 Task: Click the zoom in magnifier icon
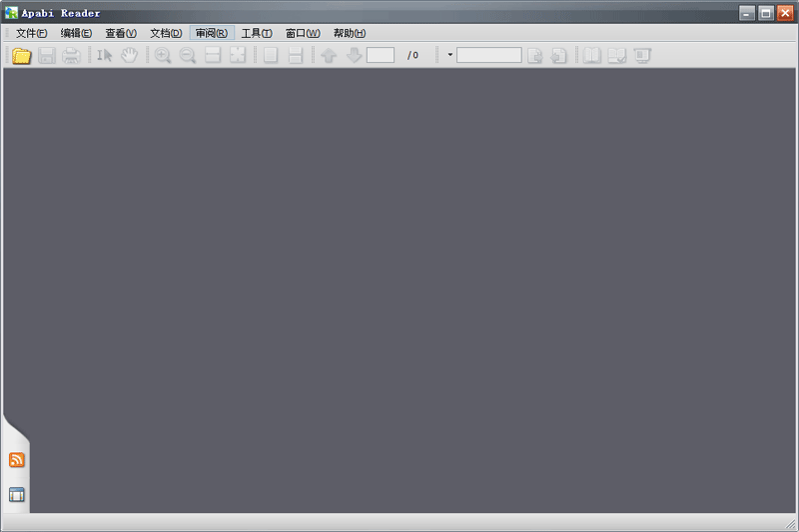[163, 56]
